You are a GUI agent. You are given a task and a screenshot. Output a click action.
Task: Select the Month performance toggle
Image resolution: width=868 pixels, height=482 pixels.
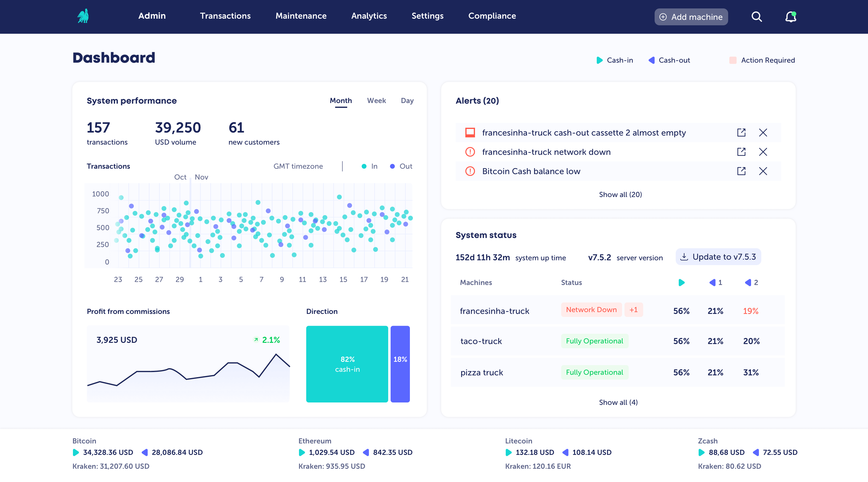[341, 100]
